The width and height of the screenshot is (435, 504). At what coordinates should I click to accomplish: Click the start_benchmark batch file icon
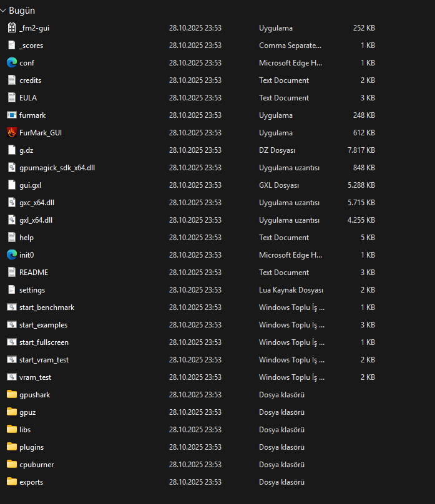pyautogui.click(x=12, y=308)
